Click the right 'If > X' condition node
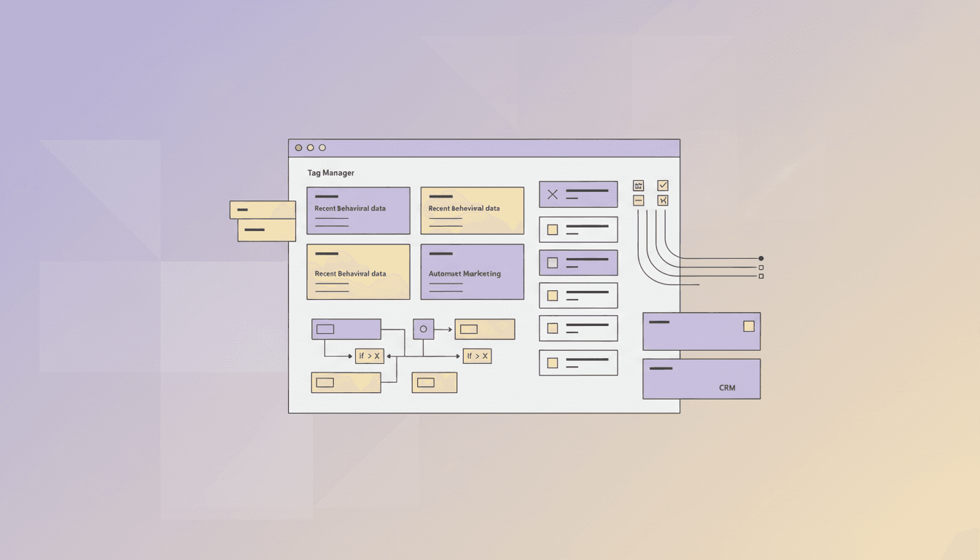 [x=477, y=356]
